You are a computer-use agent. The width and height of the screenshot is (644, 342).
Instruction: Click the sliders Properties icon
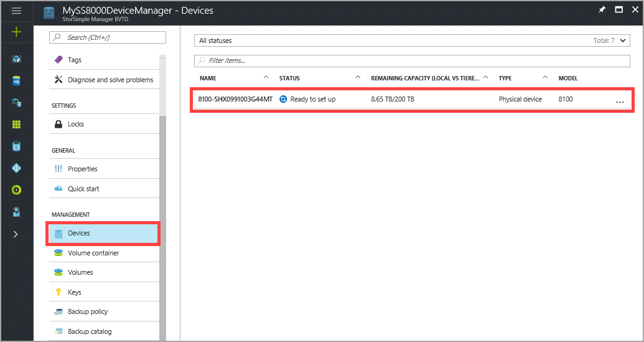point(58,169)
